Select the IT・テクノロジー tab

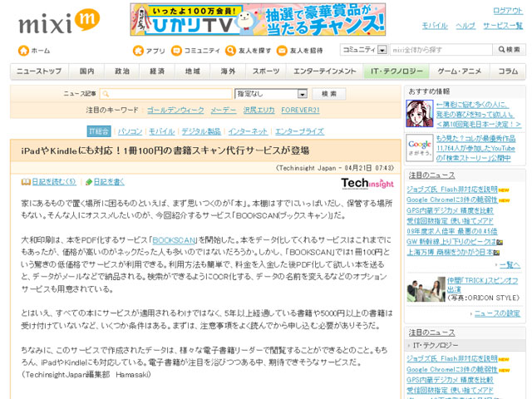(397, 71)
